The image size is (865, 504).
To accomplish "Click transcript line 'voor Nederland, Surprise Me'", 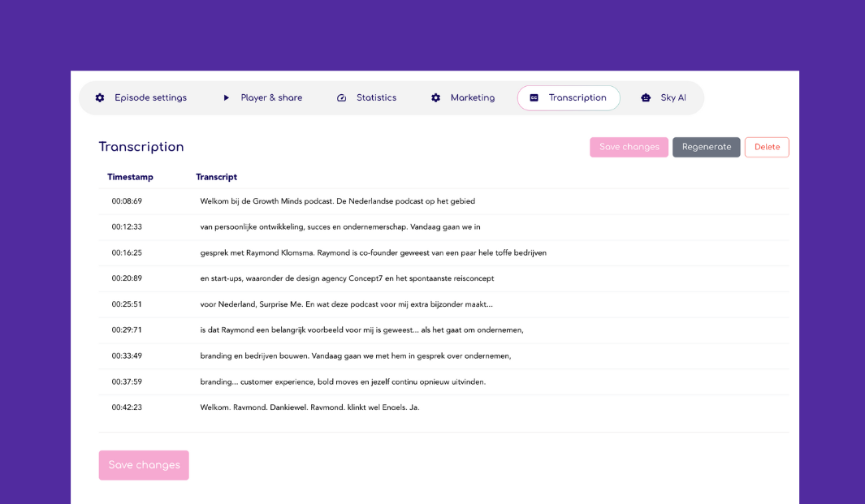I will [347, 304].
